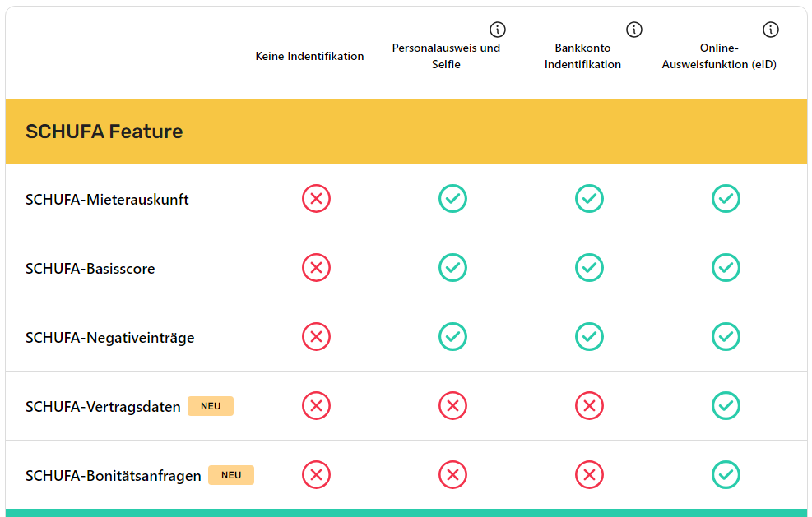Click red cross for Negativeinträge without identification

click(x=316, y=337)
